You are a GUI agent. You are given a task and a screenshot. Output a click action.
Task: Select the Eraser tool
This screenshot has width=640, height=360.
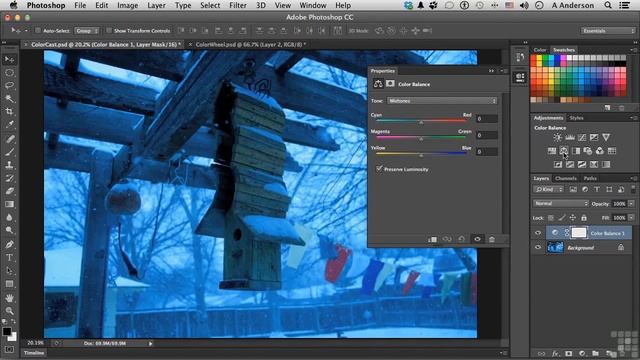pyautogui.click(x=9, y=191)
